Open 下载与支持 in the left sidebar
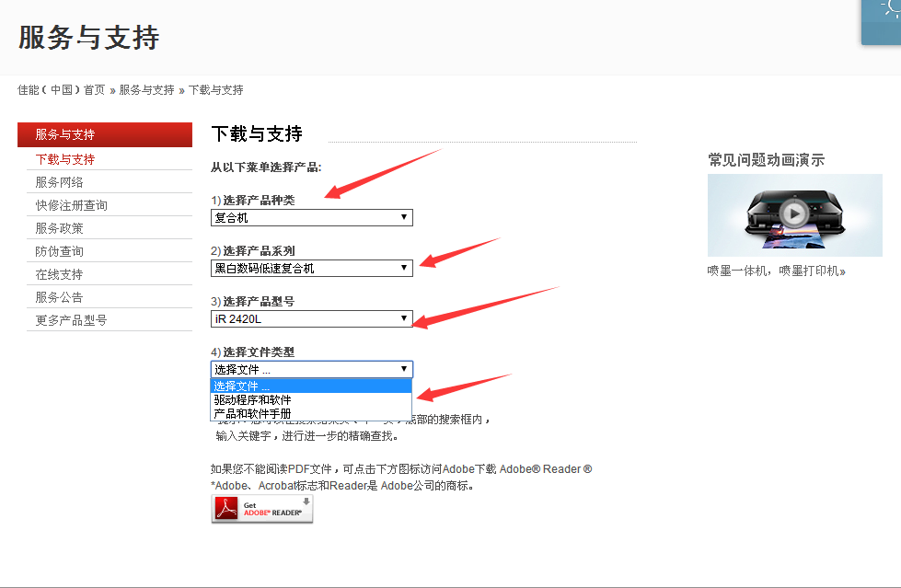This screenshot has height=588, width=901. 65,159
